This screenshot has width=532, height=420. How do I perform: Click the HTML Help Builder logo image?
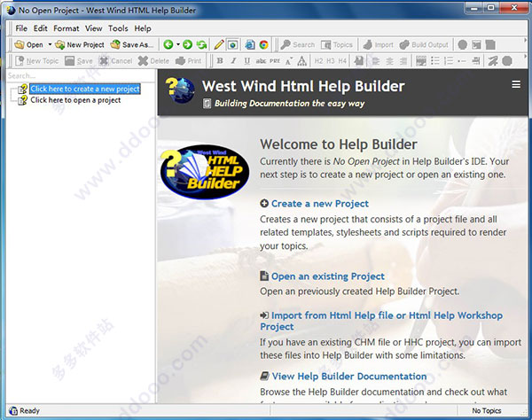[x=205, y=172]
